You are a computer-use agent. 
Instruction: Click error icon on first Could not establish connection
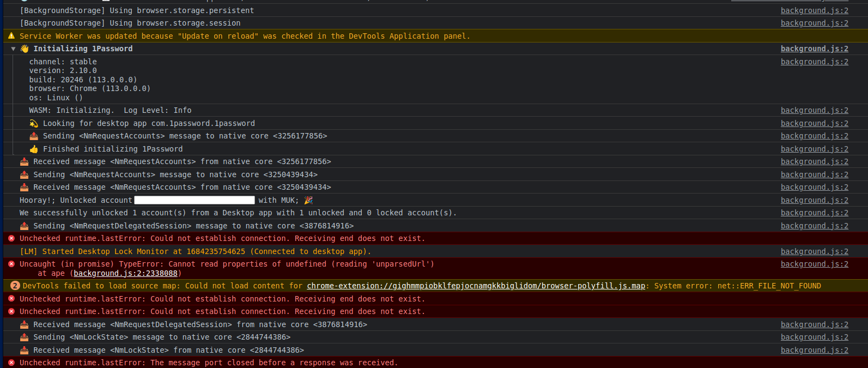click(11, 238)
